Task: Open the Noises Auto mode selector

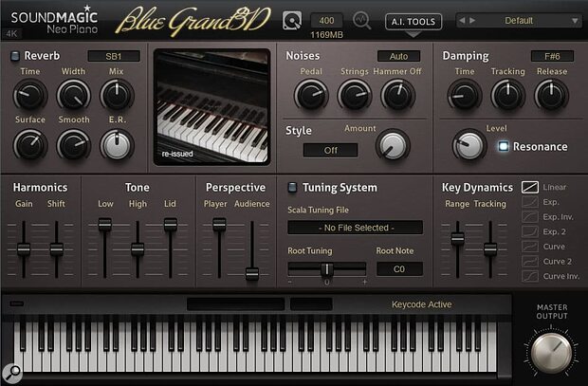Action: 398,56
